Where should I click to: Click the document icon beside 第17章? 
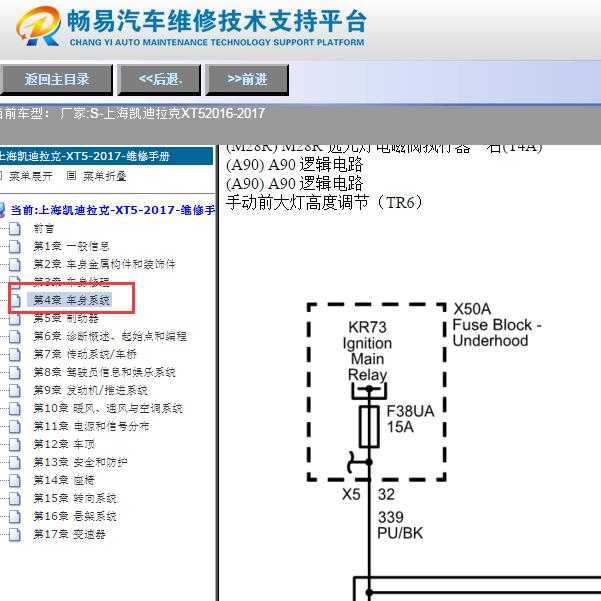(x=15, y=535)
